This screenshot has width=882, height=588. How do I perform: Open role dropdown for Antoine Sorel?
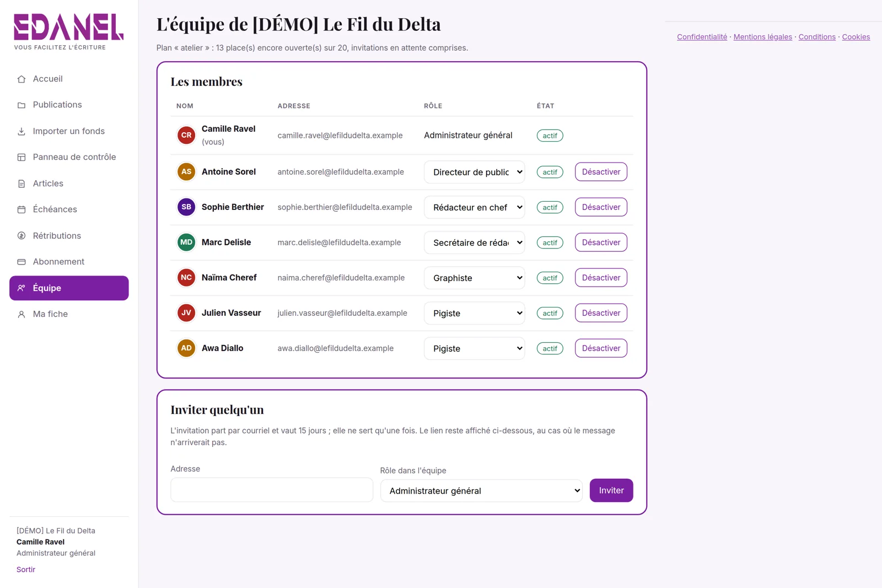pyautogui.click(x=474, y=172)
